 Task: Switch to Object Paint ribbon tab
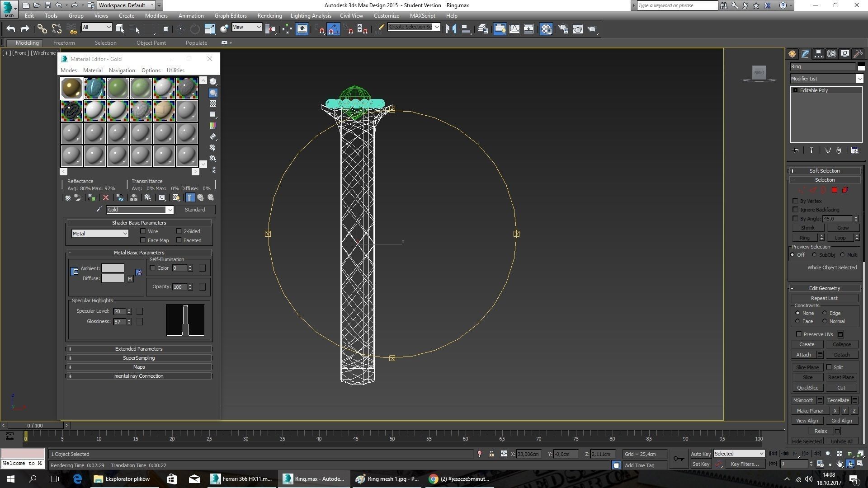pos(151,43)
